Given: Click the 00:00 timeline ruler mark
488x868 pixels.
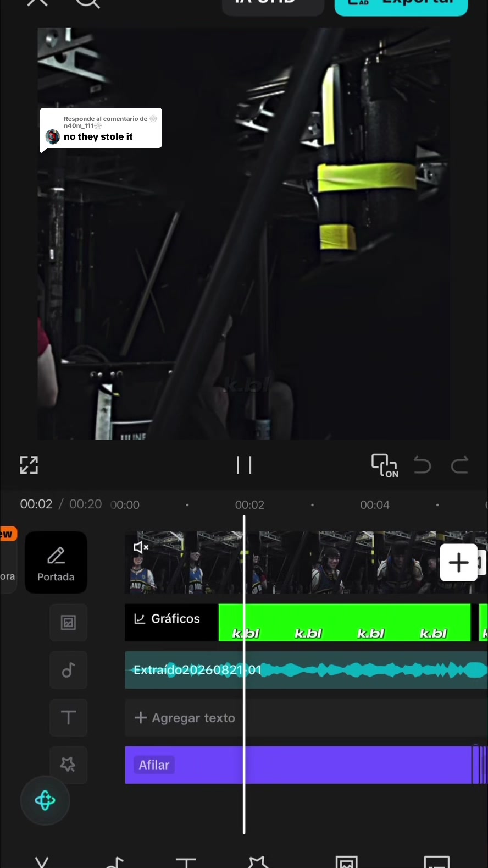Looking at the screenshot, I should point(125,505).
